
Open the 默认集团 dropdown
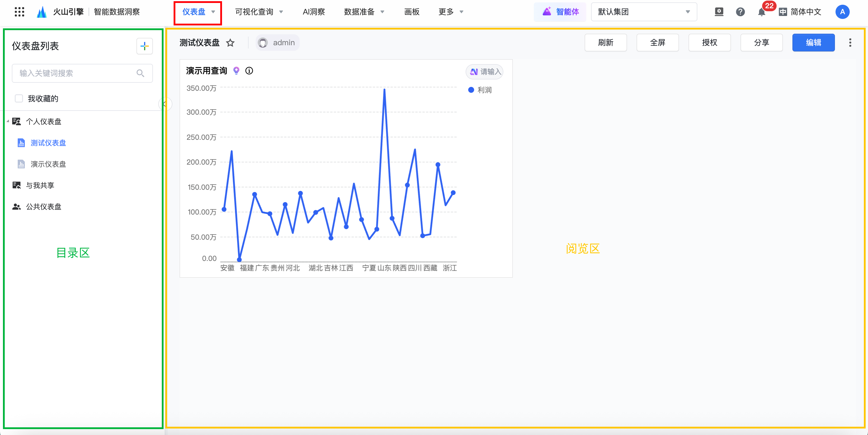click(643, 12)
